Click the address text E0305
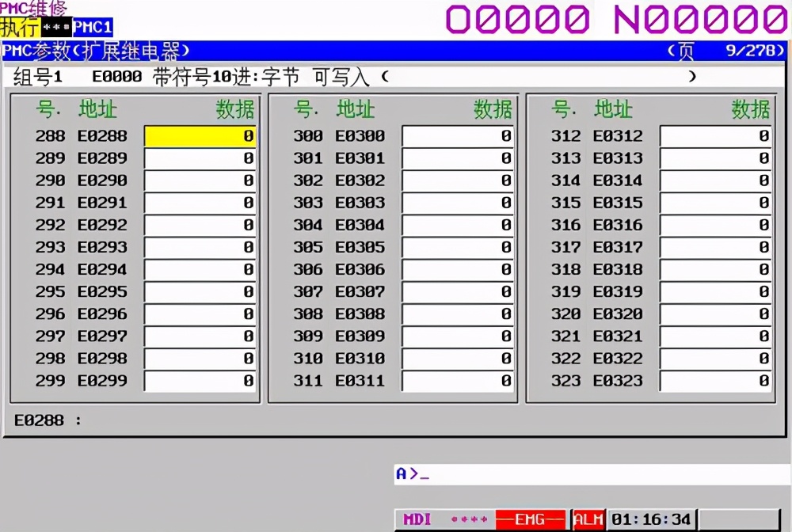The height and width of the screenshot is (532, 792). [x=360, y=247]
